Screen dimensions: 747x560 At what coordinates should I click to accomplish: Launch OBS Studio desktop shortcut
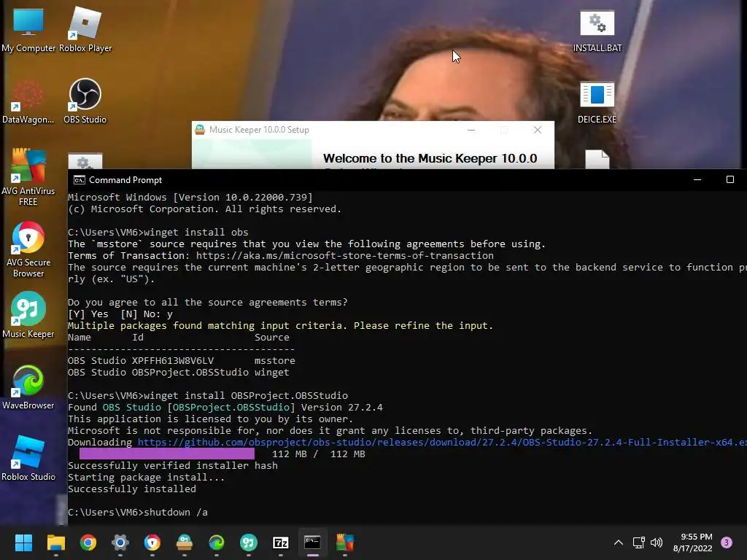coord(85,102)
